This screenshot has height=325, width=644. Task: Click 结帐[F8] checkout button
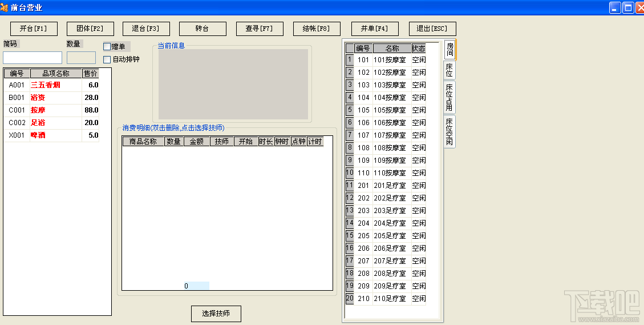tap(317, 29)
